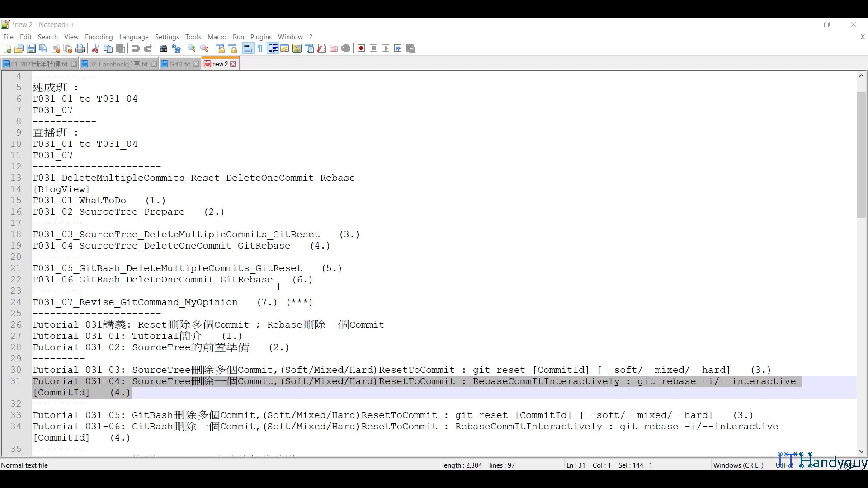Cut selected text with the scissors icon
Viewport: 868px width, 488px height.
(x=95, y=48)
